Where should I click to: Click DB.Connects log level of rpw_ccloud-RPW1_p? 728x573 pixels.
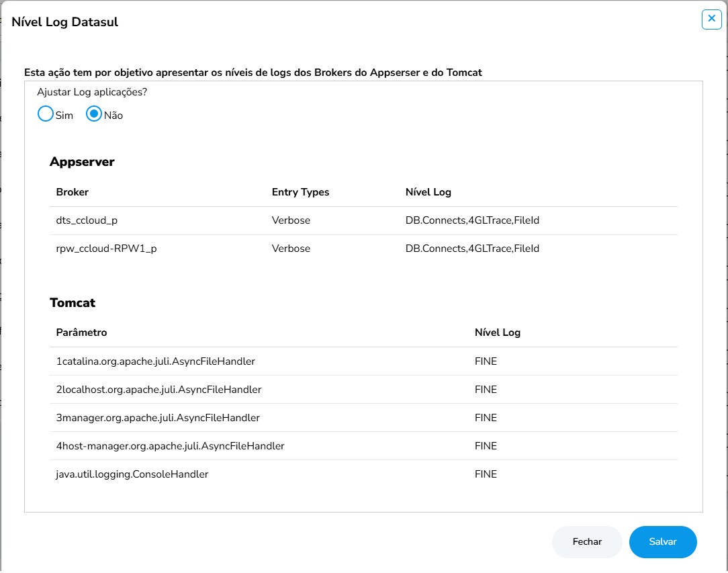[x=472, y=249]
